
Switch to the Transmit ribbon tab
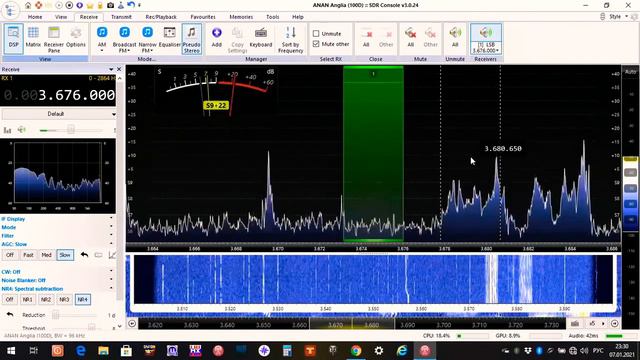(121, 17)
